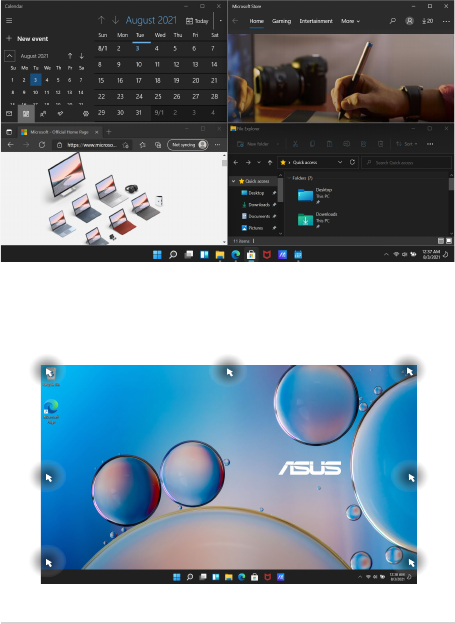
Task: Open the recent locations dropdown in File Explorer
Action: click(259, 162)
